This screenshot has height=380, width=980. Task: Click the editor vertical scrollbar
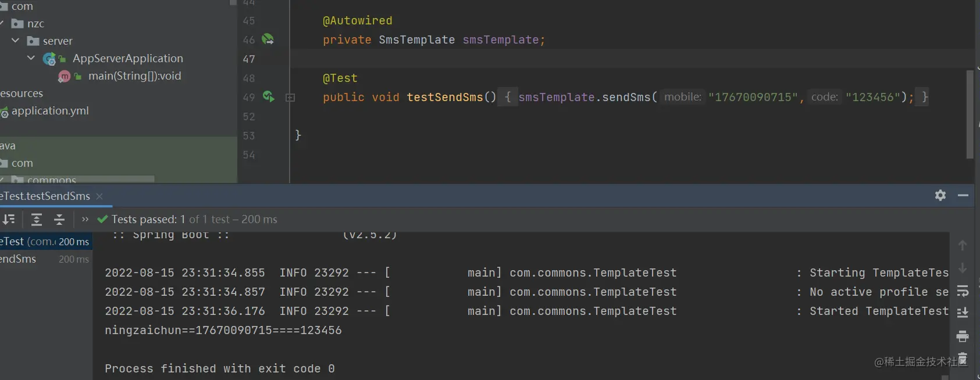coord(970,114)
